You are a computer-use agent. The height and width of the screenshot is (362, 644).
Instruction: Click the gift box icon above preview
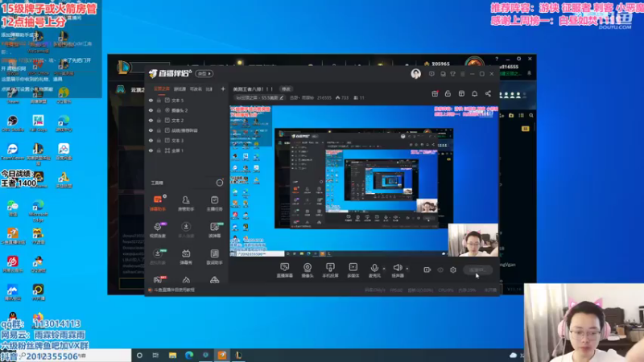[435, 93]
